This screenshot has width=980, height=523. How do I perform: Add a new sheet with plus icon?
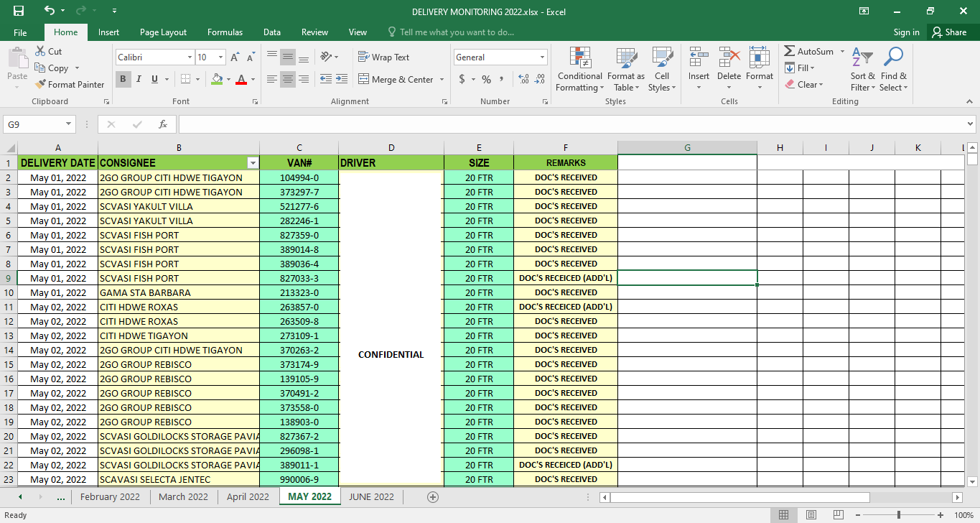point(433,496)
